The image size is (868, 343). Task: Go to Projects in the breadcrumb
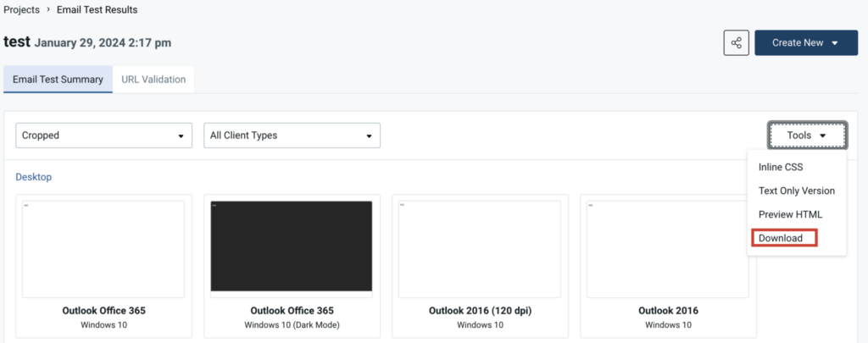tap(21, 10)
